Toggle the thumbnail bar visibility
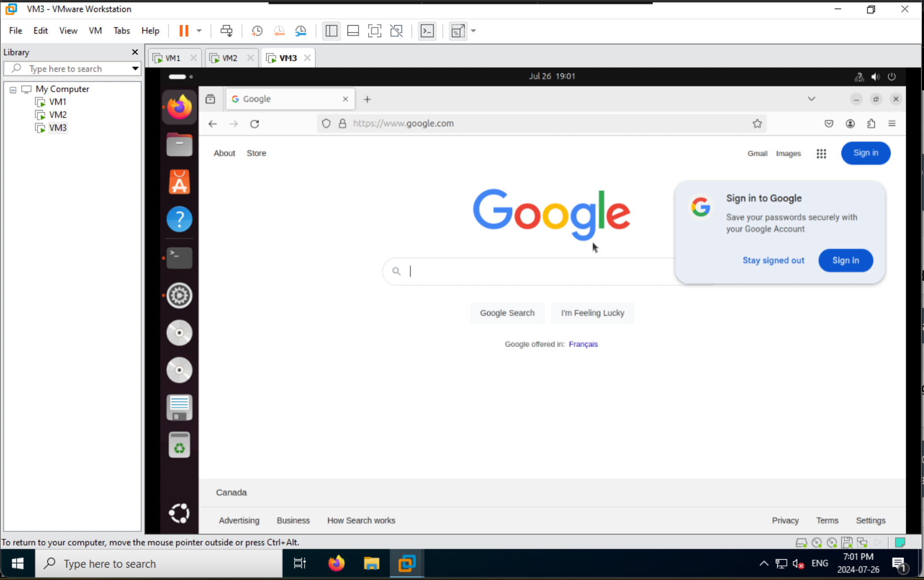The image size is (924, 580). 353,31
